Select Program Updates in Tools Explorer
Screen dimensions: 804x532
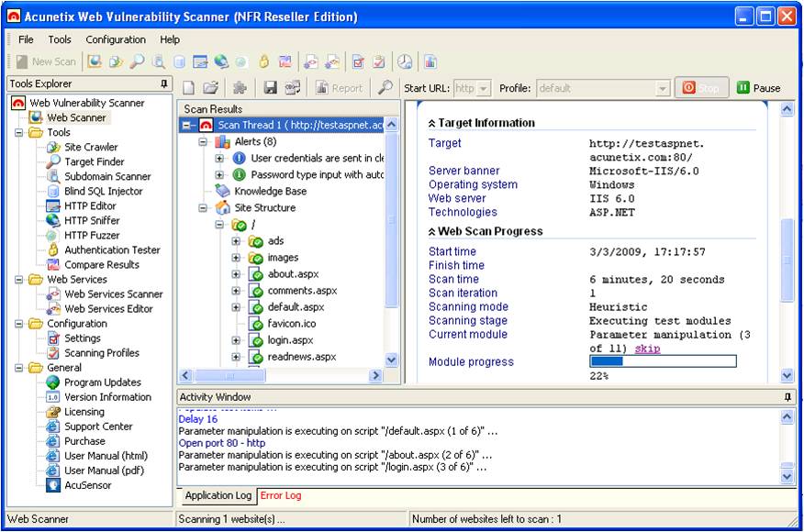102,382
